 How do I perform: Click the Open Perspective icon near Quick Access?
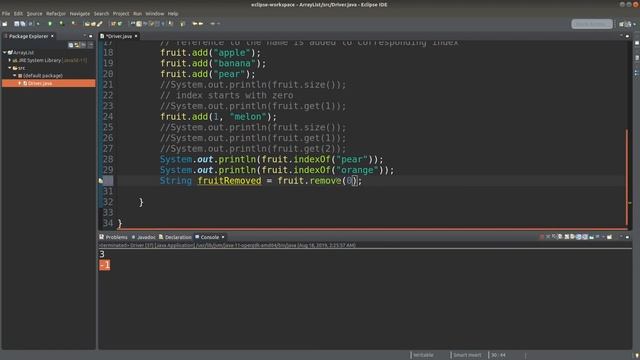(622, 24)
